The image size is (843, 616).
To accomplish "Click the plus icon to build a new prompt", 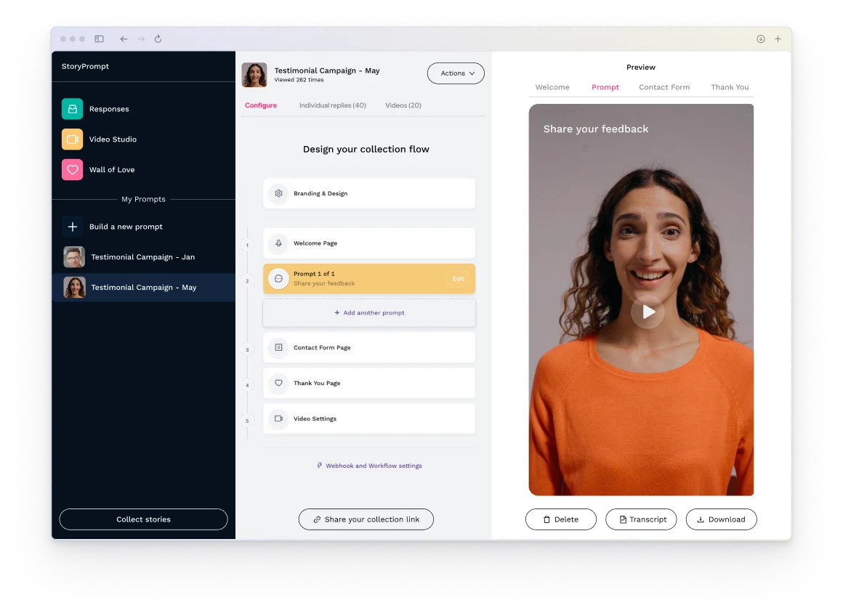I will click(x=73, y=227).
